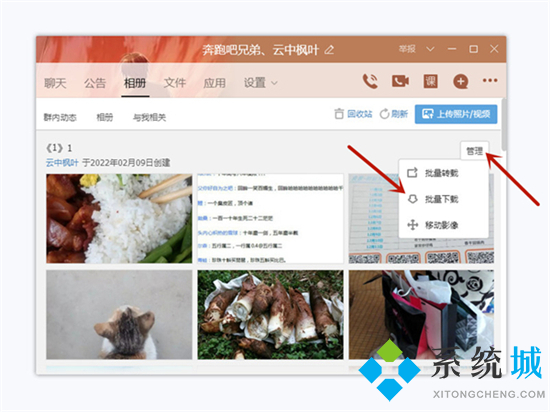Open the rice and pork photo

coord(119,218)
